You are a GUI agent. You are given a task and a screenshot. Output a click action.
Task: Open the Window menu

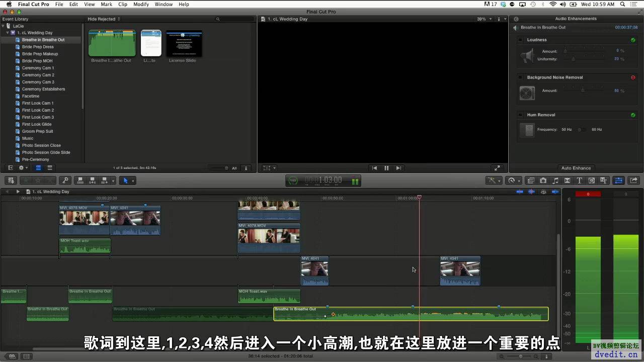[164, 4]
